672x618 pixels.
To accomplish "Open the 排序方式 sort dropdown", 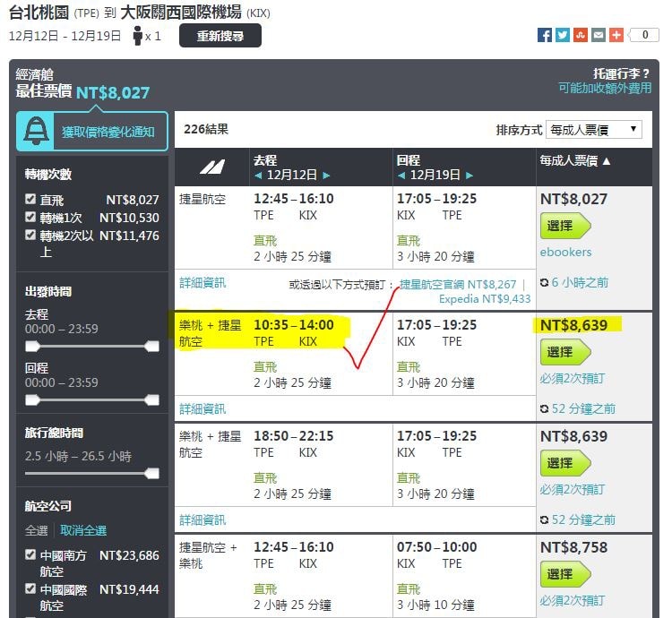I will point(594,130).
